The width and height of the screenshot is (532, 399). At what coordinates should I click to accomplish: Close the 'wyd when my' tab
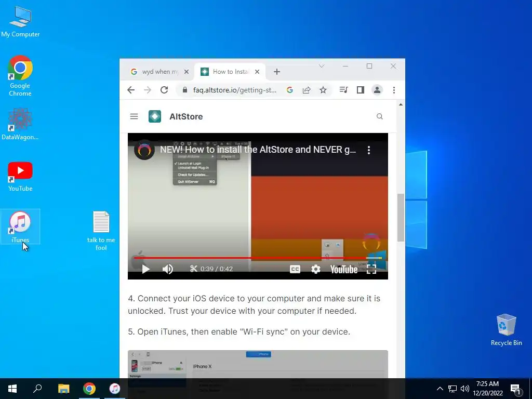187,72
